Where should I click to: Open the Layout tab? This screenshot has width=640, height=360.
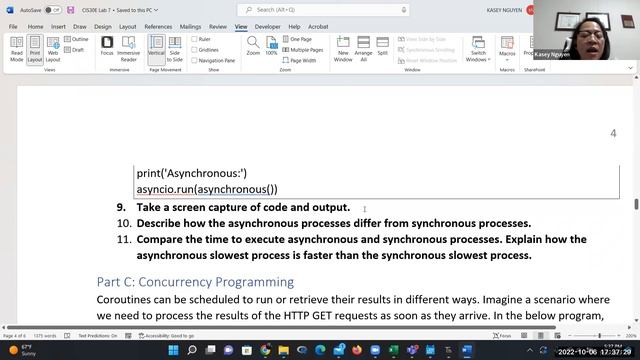128,27
